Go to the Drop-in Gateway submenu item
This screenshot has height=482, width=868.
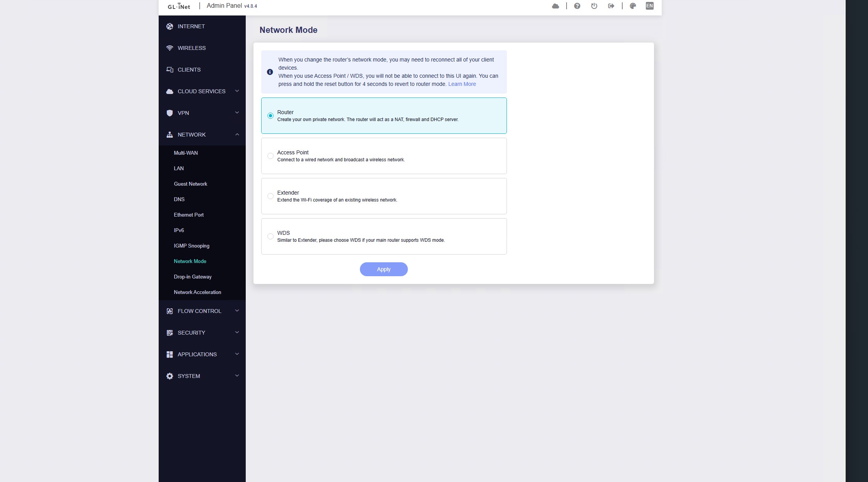coord(193,277)
